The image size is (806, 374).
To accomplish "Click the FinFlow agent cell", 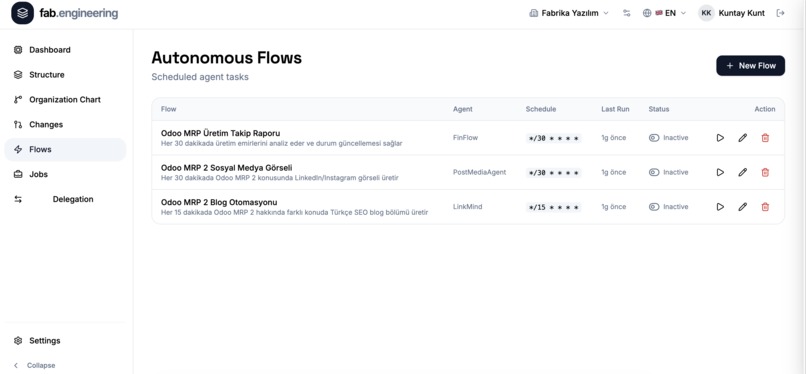I will click(x=465, y=138).
